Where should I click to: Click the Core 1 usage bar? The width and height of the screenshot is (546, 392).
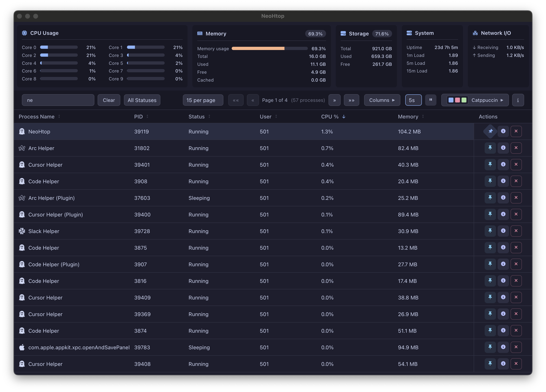pos(146,47)
